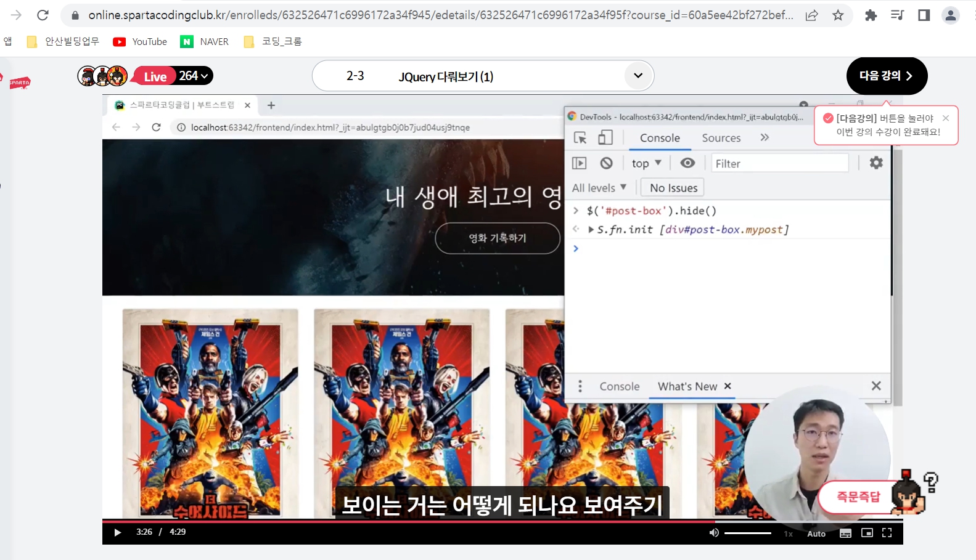
Task: Close the 스파르타코딩클럽 tab in video
Action: pyautogui.click(x=247, y=105)
